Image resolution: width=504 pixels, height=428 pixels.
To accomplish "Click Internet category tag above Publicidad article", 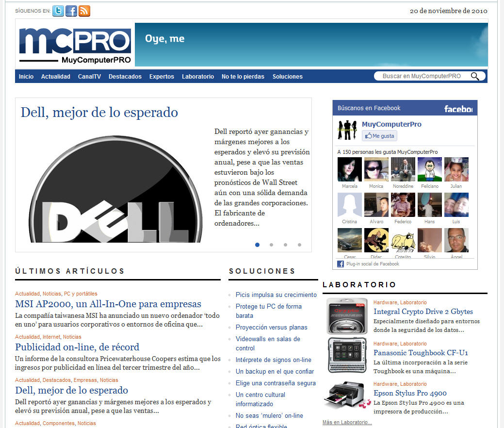I will (51, 337).
